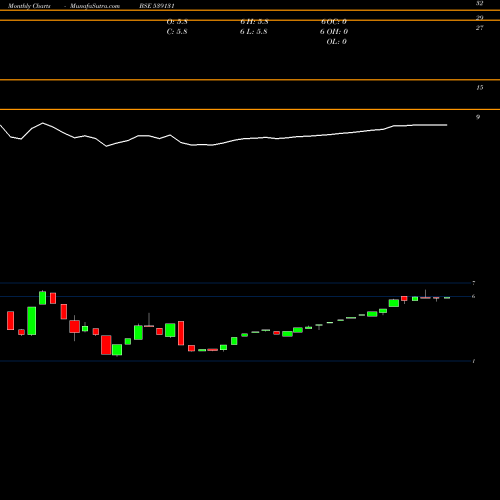Image resolution: width=500 pixels, height=500 pixels.
Task: Click the price axis label '9'
Action: point(478,117)
